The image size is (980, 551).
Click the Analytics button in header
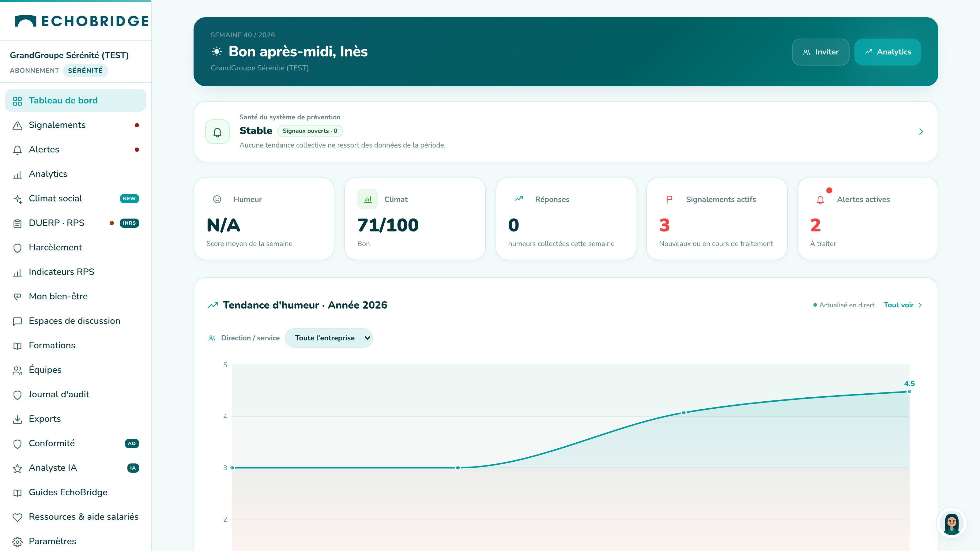point(888,52)
